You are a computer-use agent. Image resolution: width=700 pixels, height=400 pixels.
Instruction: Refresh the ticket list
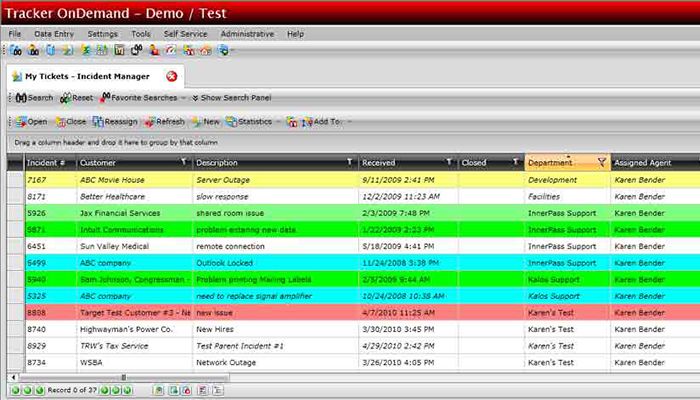(x=164, y=121)
